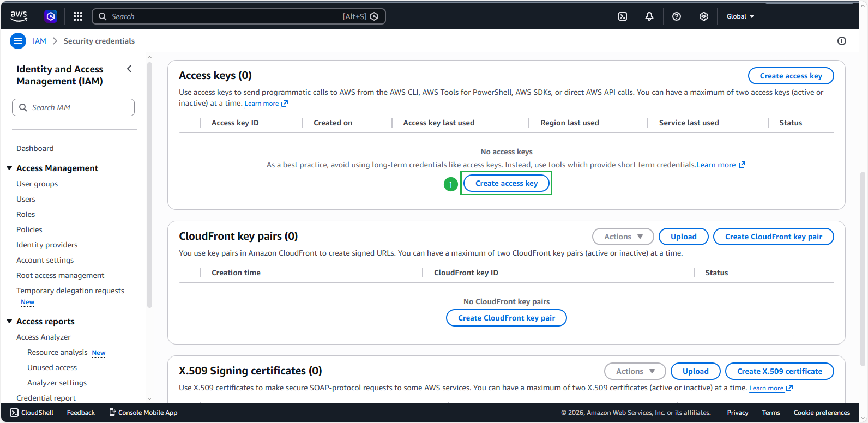Screen dimensions: 868x423
Task: Navigate to Roles in the sidebar
Action: click(26, 214)
